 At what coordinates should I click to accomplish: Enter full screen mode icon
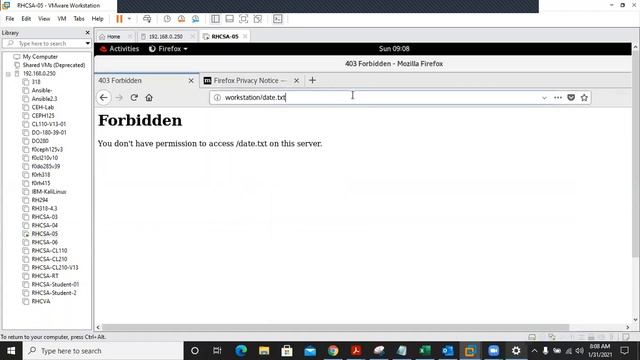(x=243, y=19)
